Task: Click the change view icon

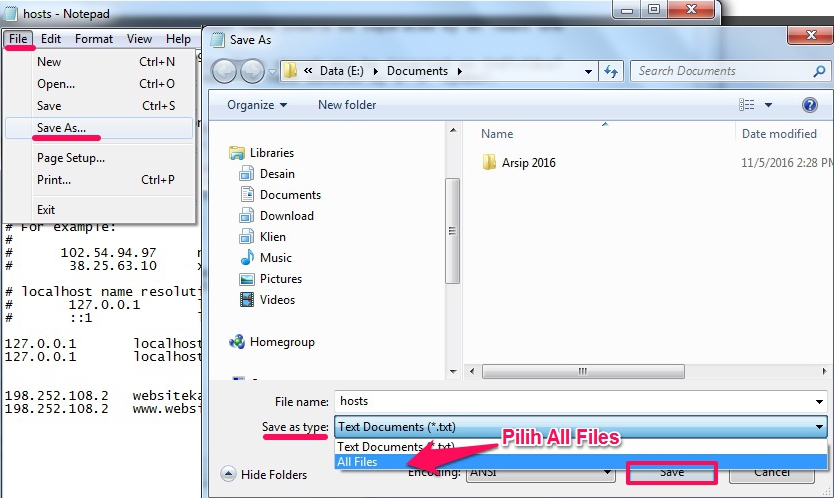Action: [x=747, y=105]
